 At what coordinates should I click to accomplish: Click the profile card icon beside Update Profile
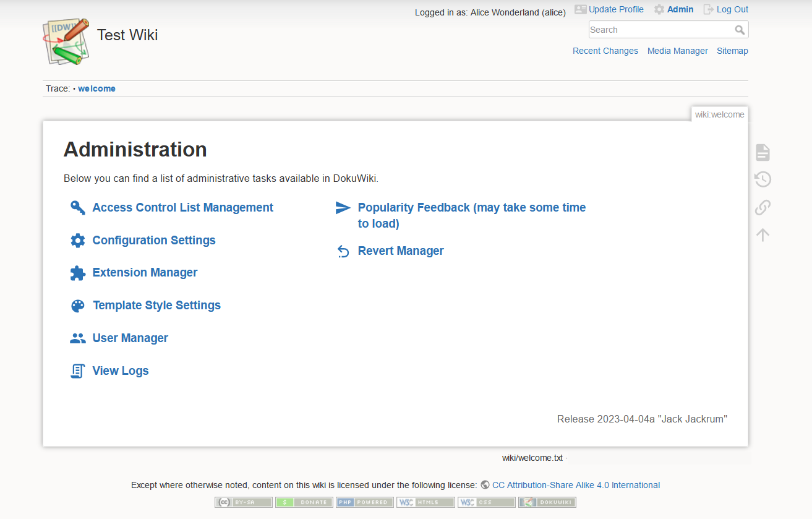click(x=580, y=9)
